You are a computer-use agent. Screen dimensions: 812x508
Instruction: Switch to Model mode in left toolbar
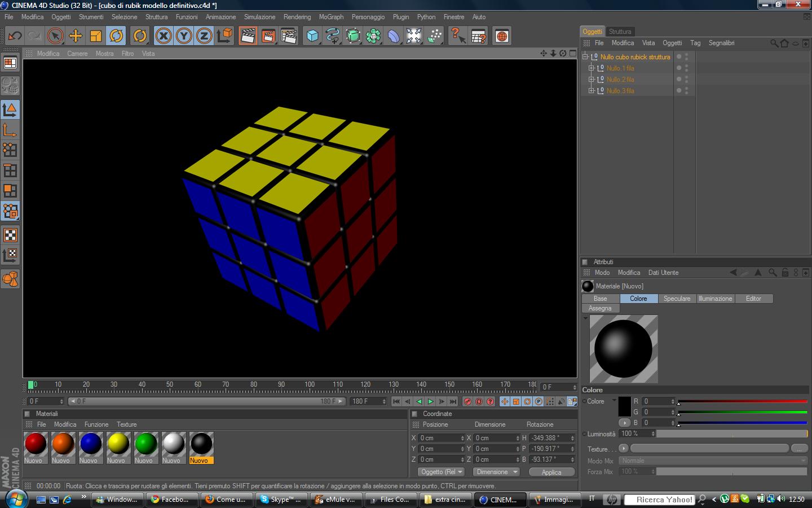10,110
